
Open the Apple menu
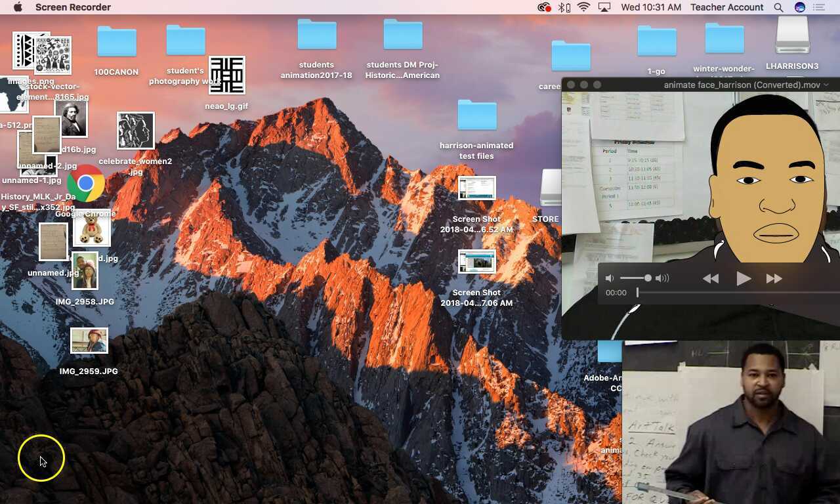tap(18, 7)
